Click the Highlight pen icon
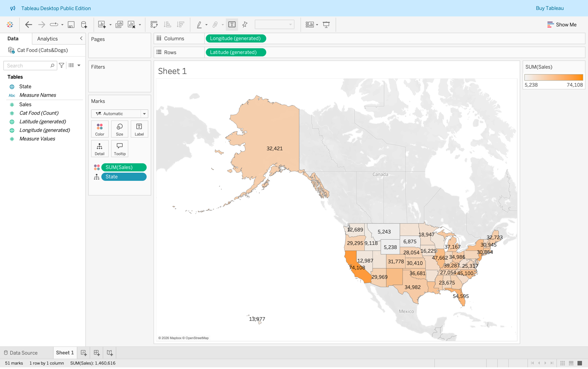 tap(199, 25)
